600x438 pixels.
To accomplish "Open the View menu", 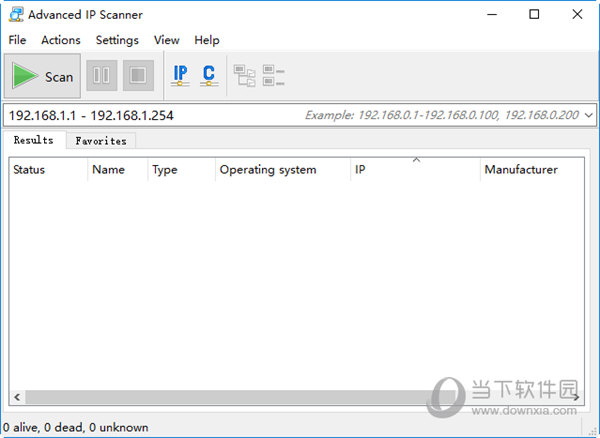I will (166, 40).
